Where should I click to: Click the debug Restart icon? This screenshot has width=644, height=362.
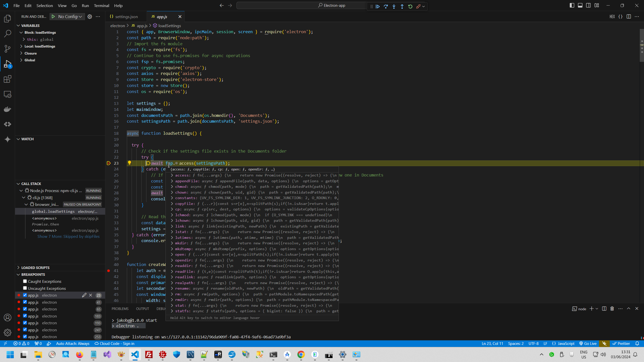[x=410, y=7]
